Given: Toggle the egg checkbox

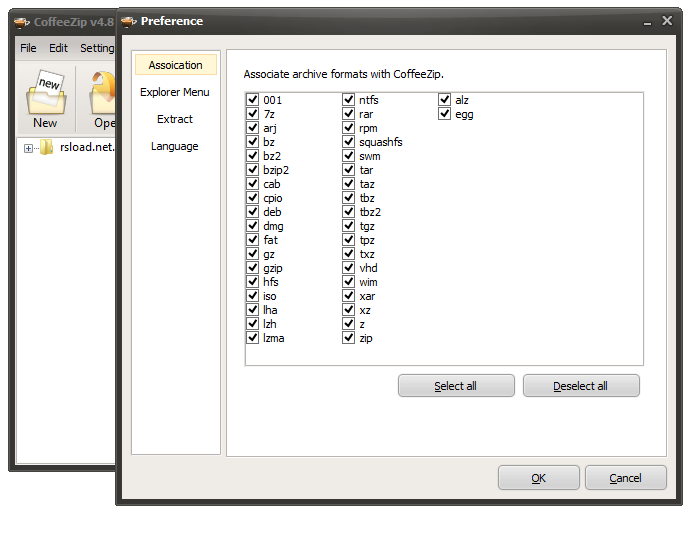Looking at the screenshot, I should pyautogui.click(x=445, y=113).
